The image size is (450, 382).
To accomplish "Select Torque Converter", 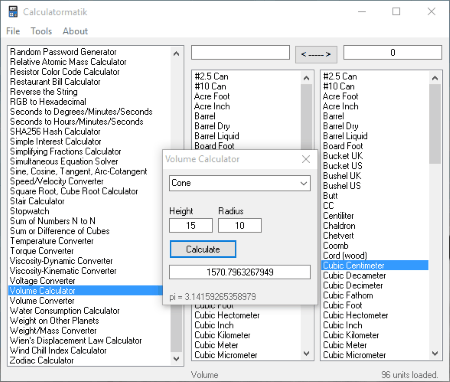I will (x=42, y=251).
